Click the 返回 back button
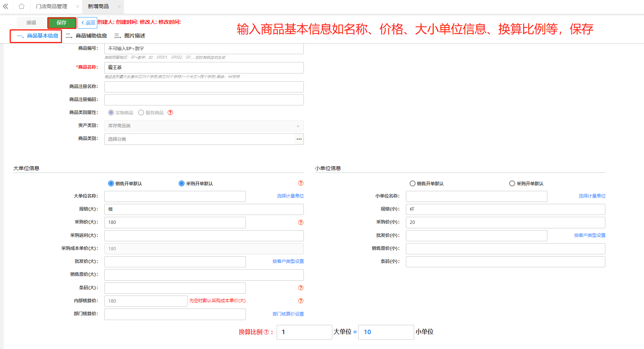644x349 pixels. [88, 23]
